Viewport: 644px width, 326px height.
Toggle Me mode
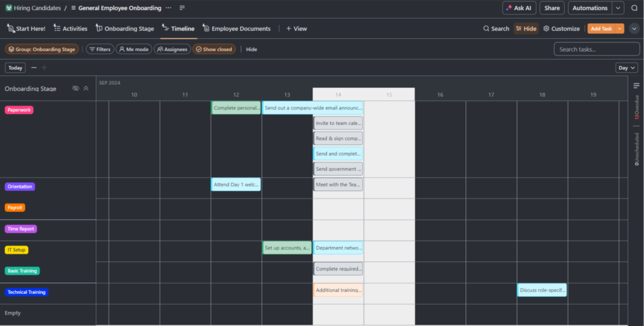134,49
